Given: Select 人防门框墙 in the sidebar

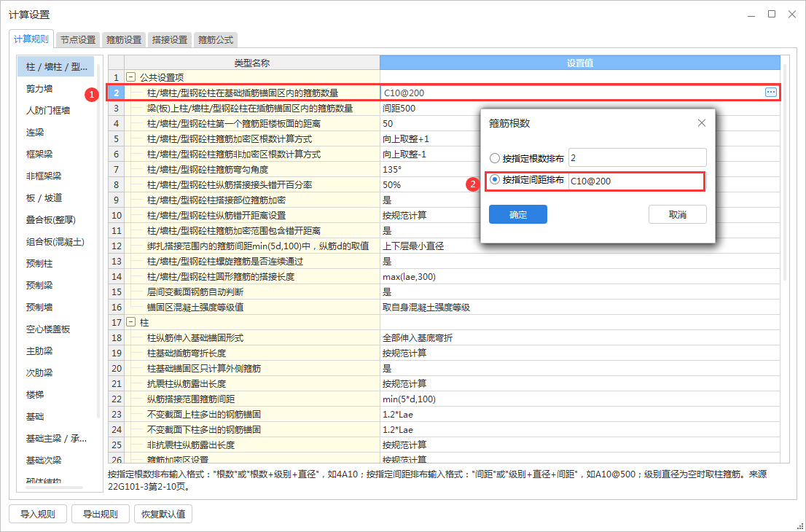Looking at the screenshot, I should (x=48, y=111).
